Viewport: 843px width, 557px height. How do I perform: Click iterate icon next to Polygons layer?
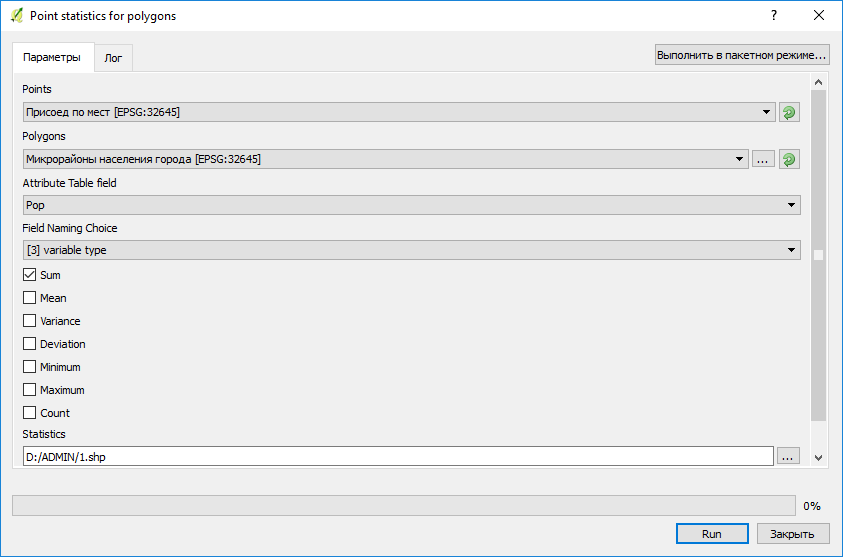coord(789,159)
